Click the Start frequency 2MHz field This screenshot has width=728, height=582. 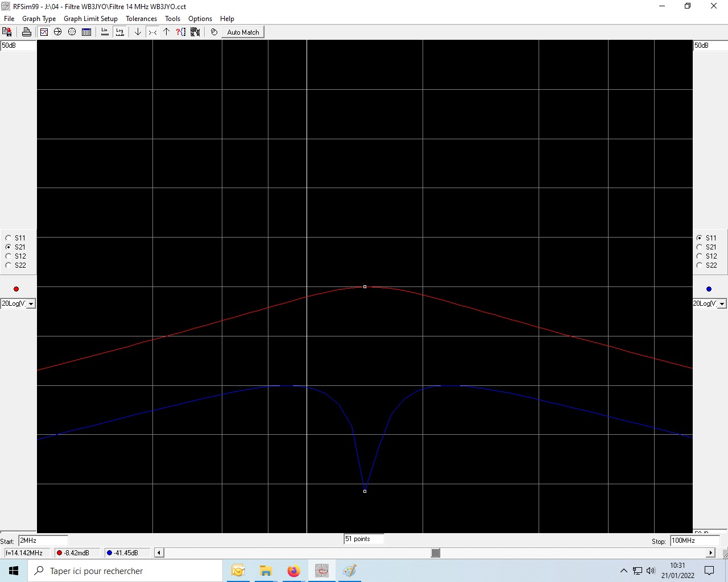pos(43,541)
